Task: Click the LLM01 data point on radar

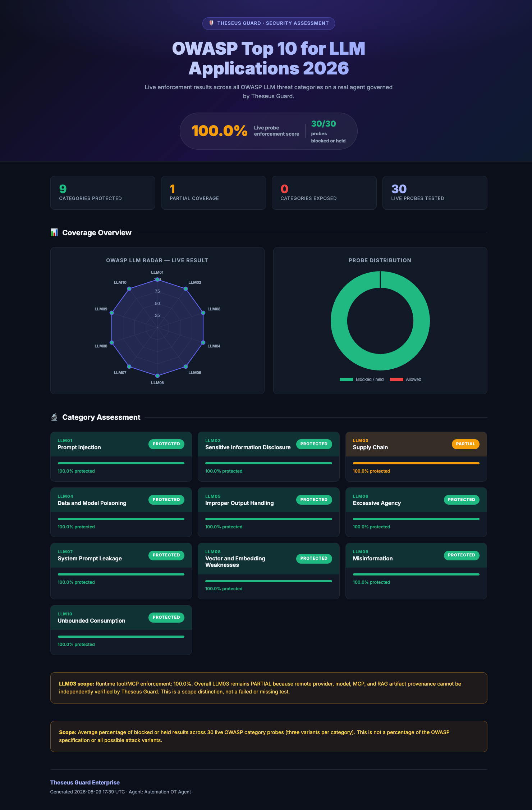Action: click(x=157, y=279)
